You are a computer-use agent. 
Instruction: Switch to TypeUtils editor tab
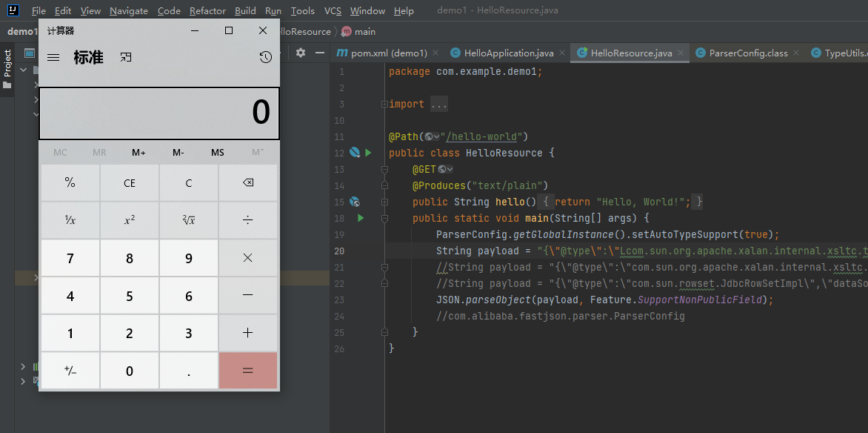coord(838,53)
